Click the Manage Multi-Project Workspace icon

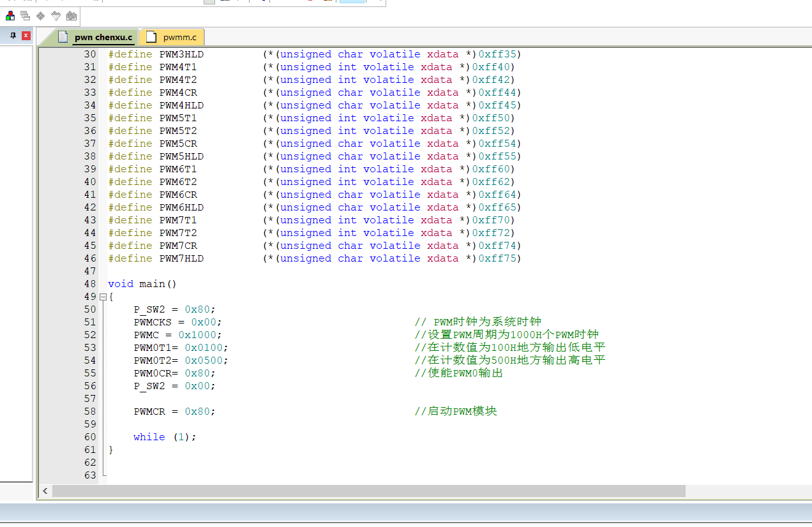(x=26, y=15)
